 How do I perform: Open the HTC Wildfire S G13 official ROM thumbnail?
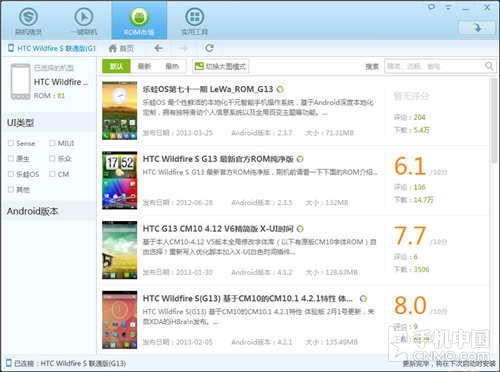tap(120, 180)
